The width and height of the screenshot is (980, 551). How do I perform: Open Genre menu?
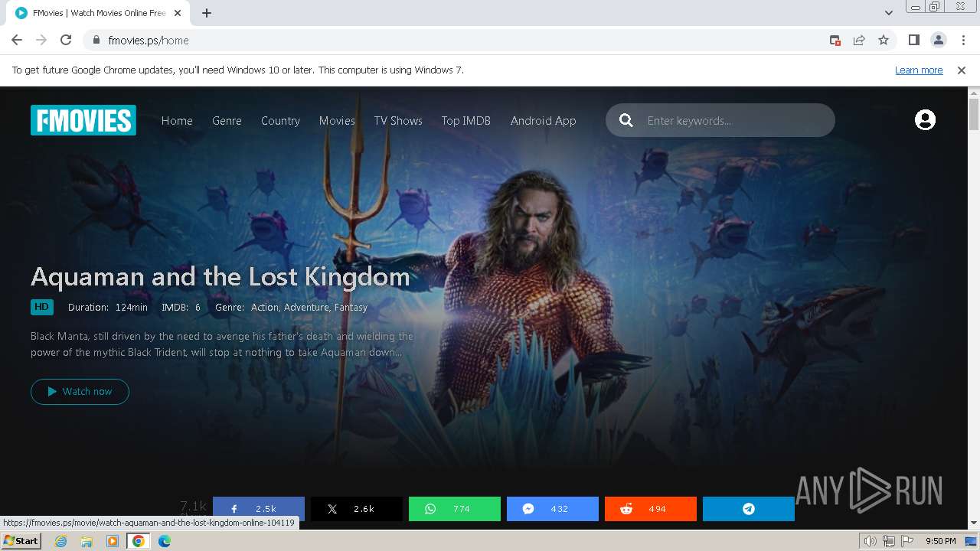pyautogui.click(x=227, y=121)
